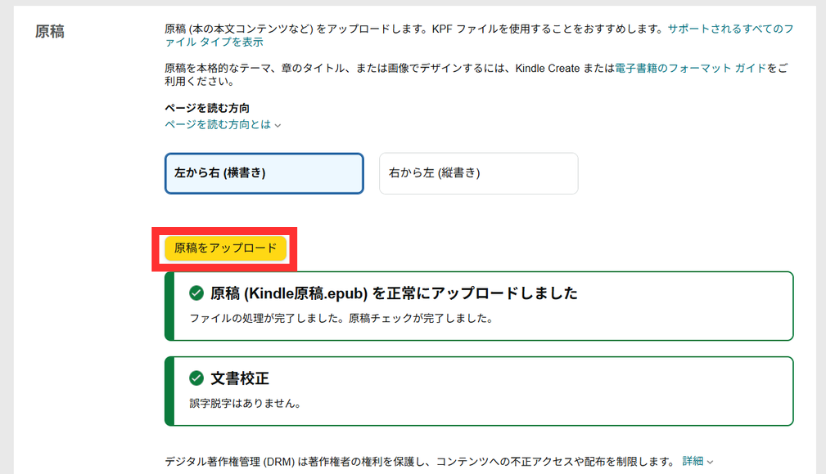Click the green checkmark next to 文書校正
This screenshot has width=826, height=474.
tap(197, 379)
